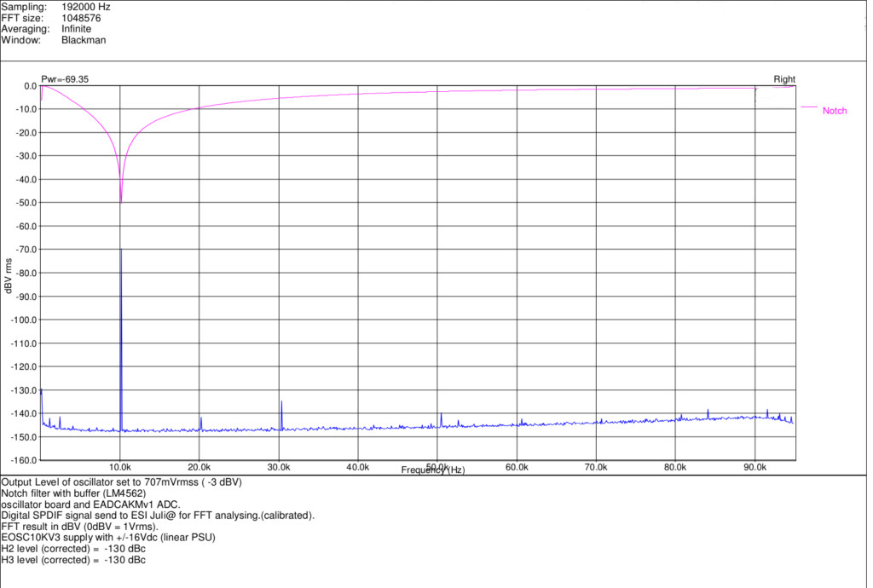Click the "-140.0" y-axis tick label
The width and height of the screenshot is (873, 588).
(24, 414)
